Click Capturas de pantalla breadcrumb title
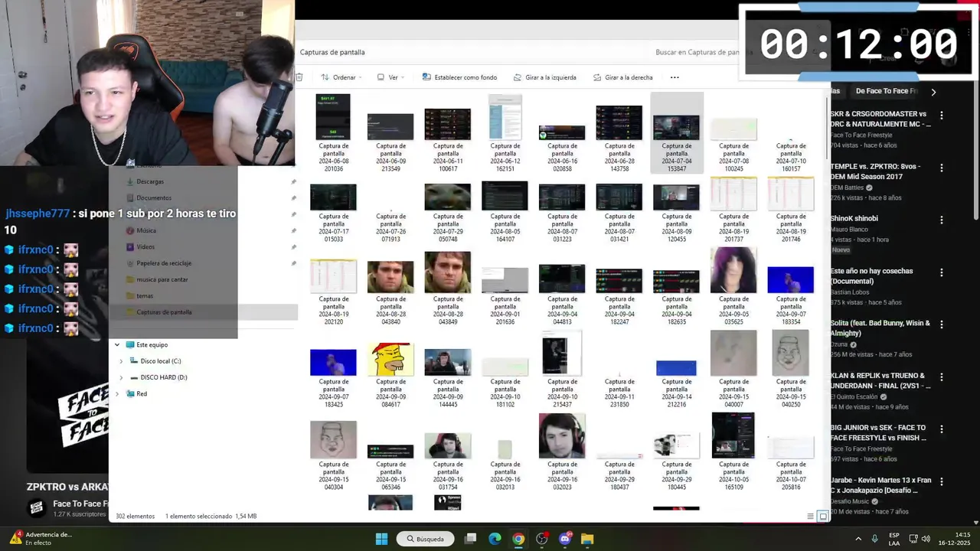Image resolution: width=980 pixels, height=551 pixels. pos(332,52)
